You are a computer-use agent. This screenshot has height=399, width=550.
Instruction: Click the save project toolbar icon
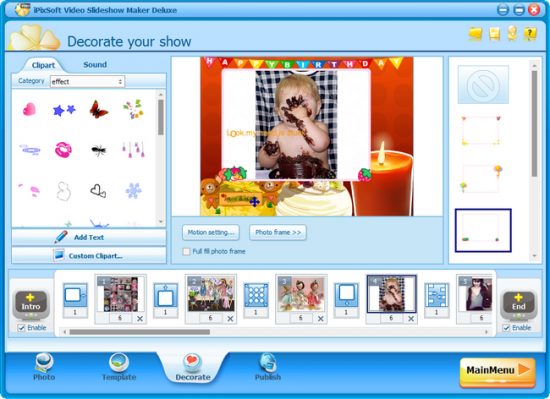[494, 34]
